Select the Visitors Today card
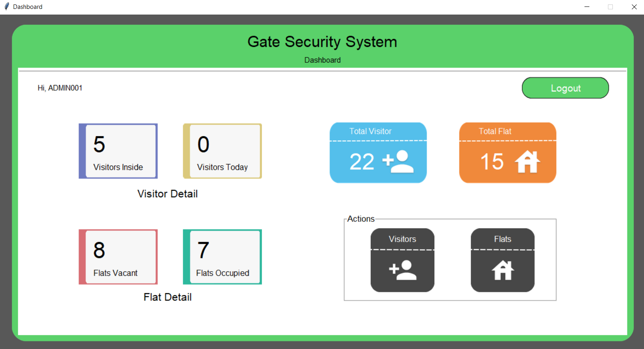 222,151
